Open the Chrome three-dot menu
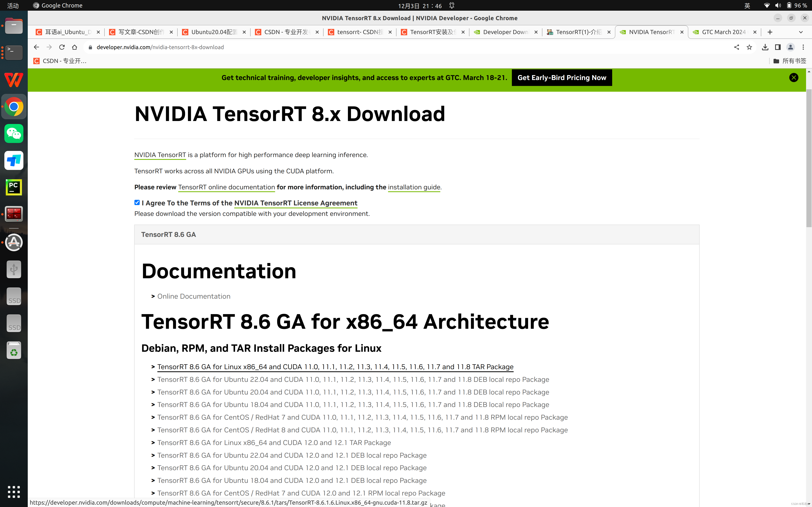Image resolution: width=812 pixels, height=507 pixels. coord(804,47)
